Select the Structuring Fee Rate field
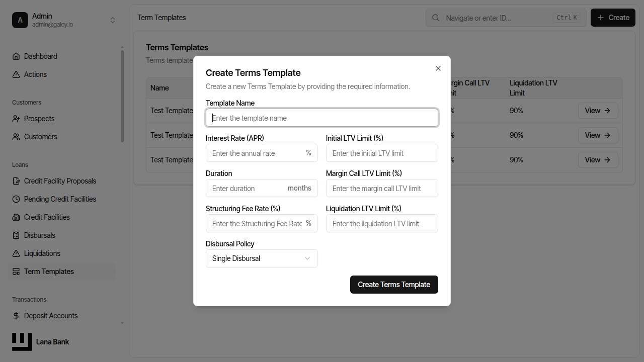The height and width of the screenshot is (362, 644). 262,223
